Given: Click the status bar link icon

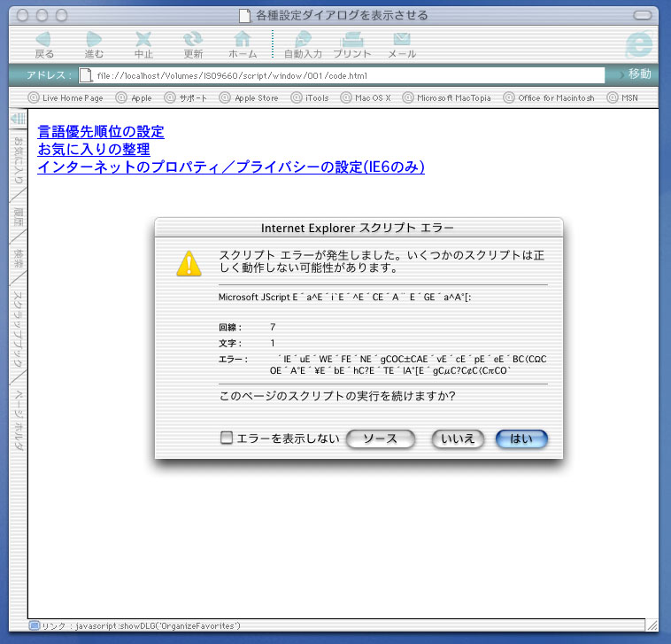Looking at the screenshot, I should coord(35,625).
